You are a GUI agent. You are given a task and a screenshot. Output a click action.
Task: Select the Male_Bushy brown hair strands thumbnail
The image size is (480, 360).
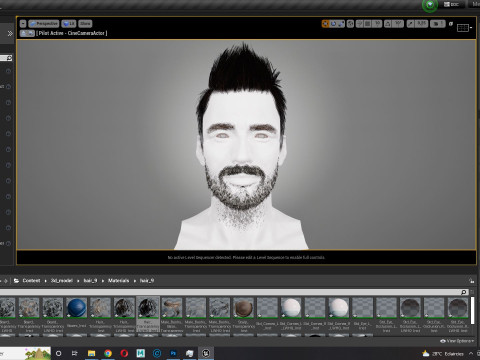(172, 308)
